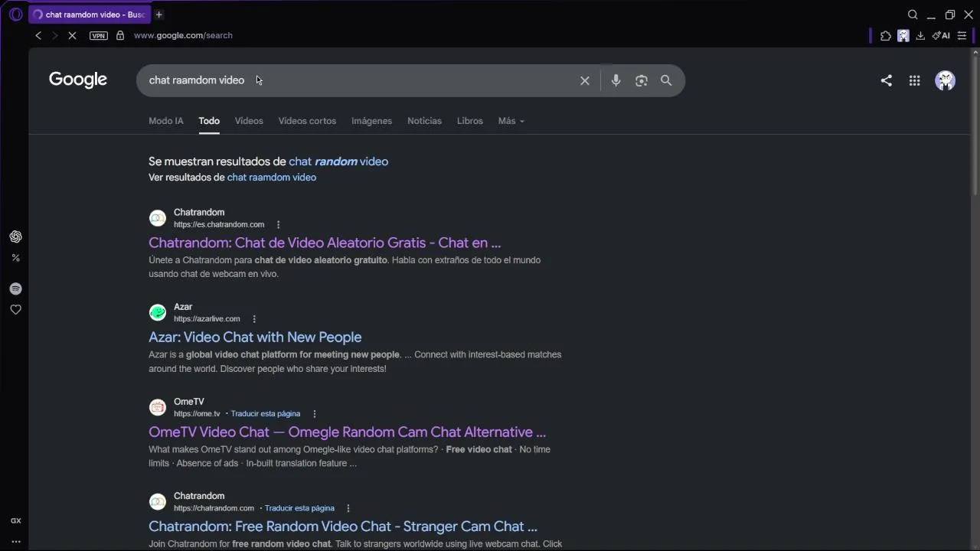Select the Todo results tab
Screen dimensions: 980x551
click(x=209, y=121)
